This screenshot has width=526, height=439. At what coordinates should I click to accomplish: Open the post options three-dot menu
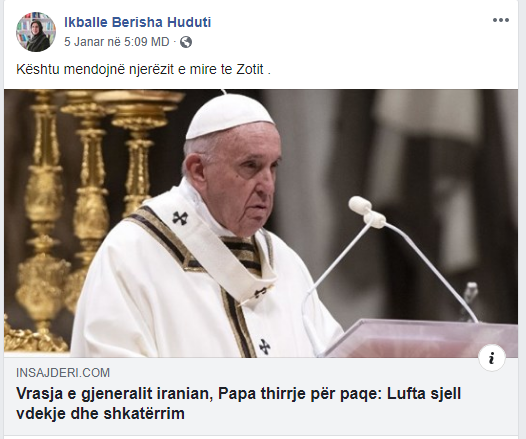[501, 20]
